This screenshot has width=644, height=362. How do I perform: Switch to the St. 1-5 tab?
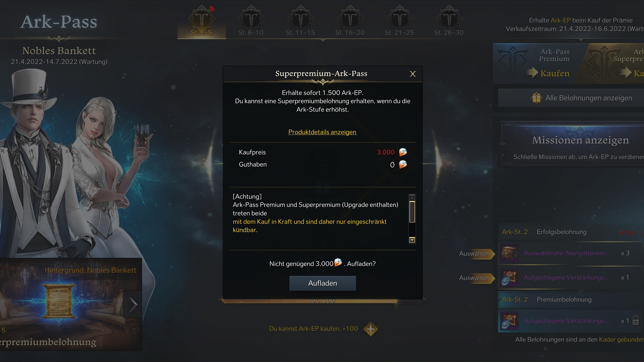[x=201, y=21]
